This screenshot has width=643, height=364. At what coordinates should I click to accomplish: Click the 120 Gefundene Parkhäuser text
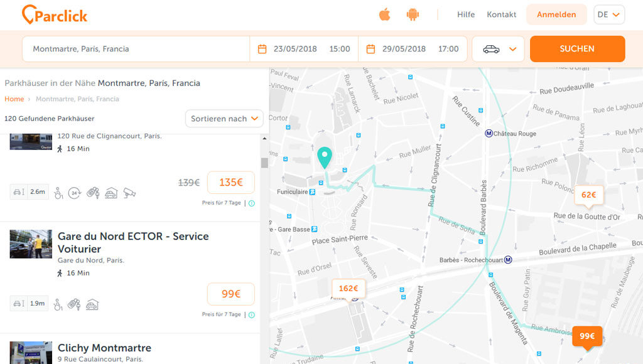tap(49, 119)
